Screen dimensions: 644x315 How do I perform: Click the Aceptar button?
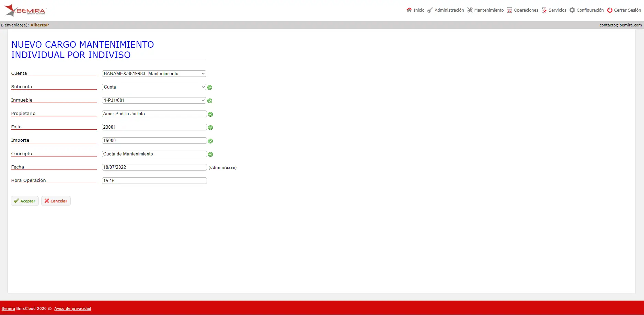(x=25, y=201)
